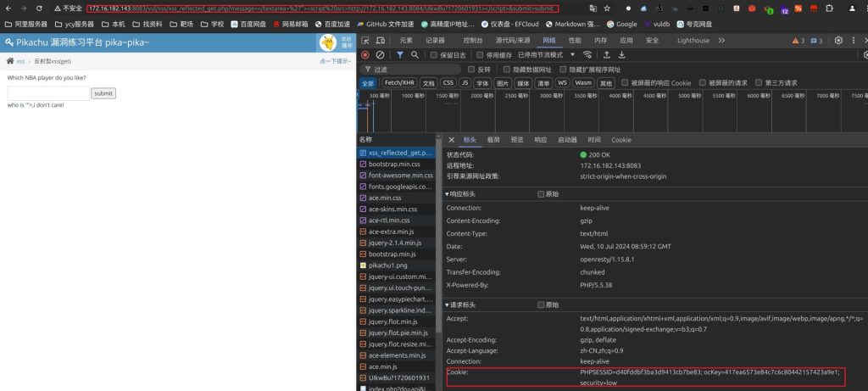Click the 过滤 filter text box
The image size is (868, 391).
click(410, 70)
